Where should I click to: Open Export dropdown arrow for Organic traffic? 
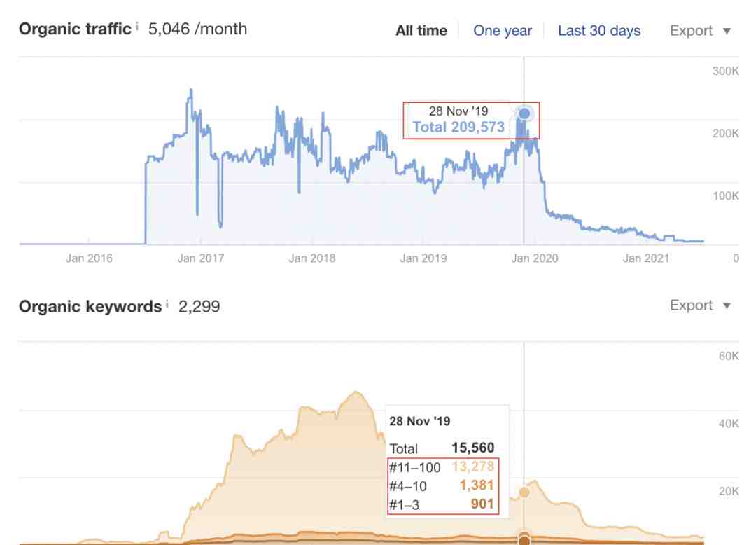pyautogui.click(x=727, y=32)
